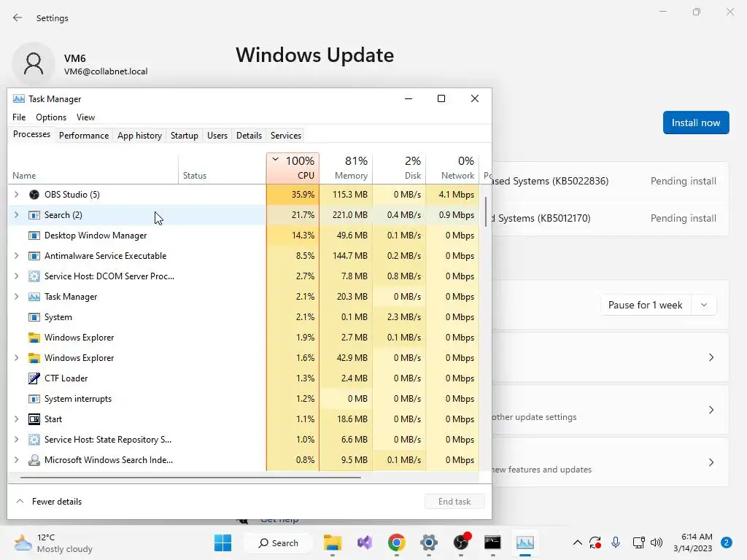
Task: Click the End task button
Action: [454, 502]
